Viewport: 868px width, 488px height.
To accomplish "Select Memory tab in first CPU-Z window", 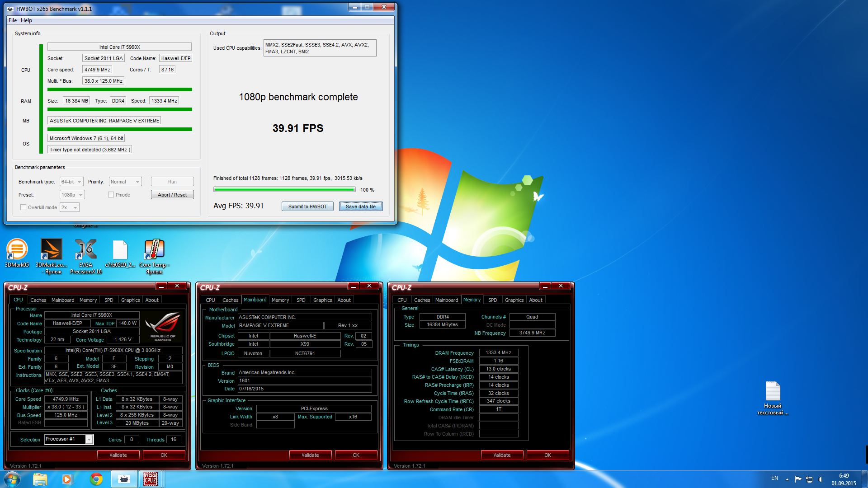I will click(x=88, y=300).
